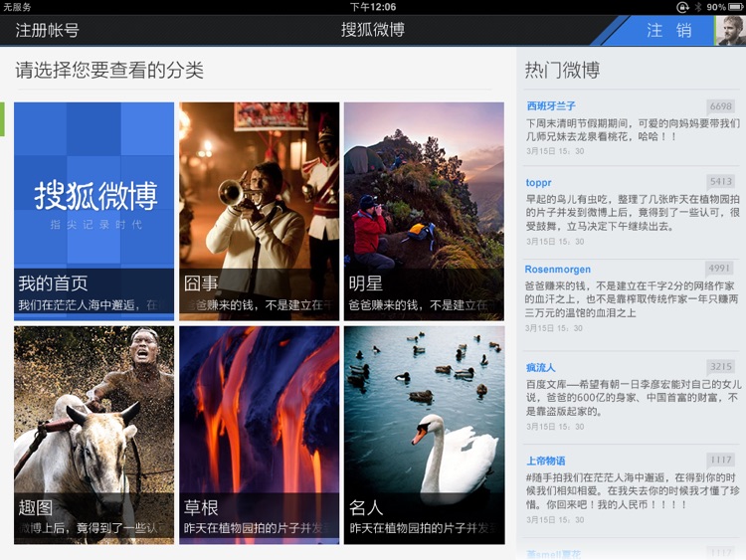Click the 搜狐微博 header title
746x560 pixels.
pyautogui.click(x=373, y=30)
